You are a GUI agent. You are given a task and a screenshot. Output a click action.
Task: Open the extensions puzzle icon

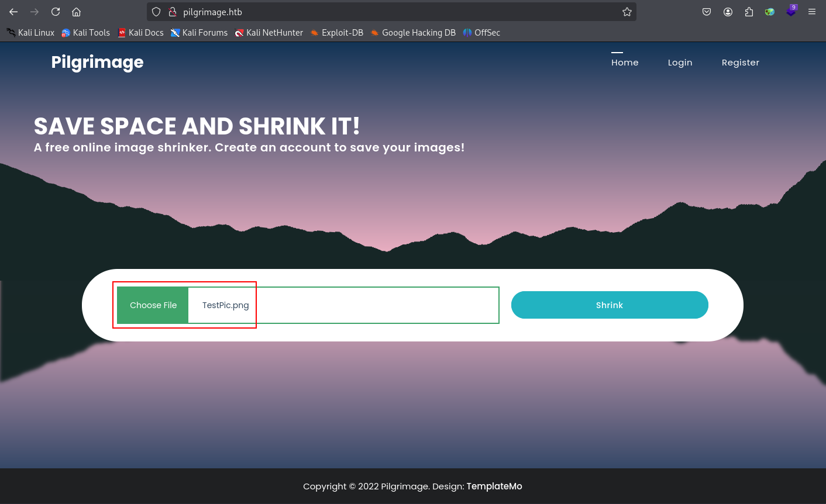click(x=749, y=12)
